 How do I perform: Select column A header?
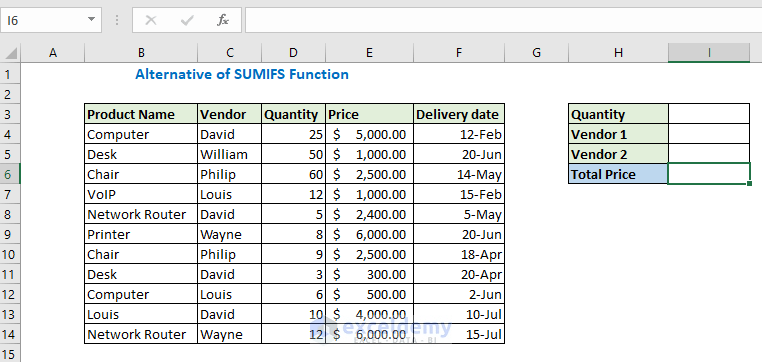click(x=52, y=52)
